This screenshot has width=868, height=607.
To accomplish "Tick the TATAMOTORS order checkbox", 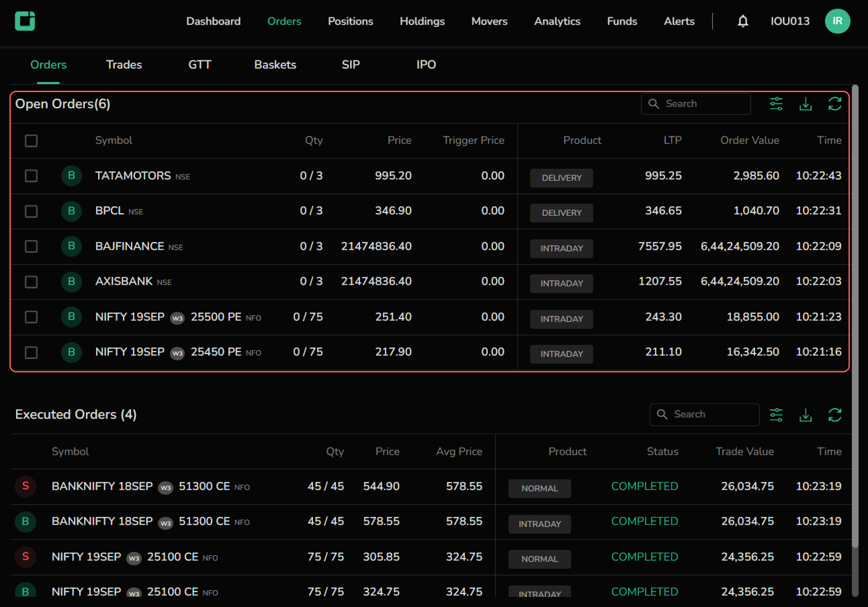I will tap(31, 176).
